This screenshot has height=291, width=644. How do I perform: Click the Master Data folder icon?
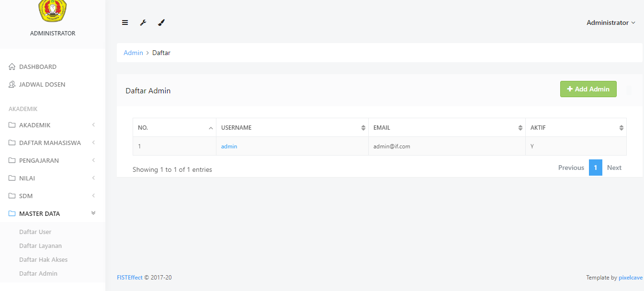[x=12, y=214]
